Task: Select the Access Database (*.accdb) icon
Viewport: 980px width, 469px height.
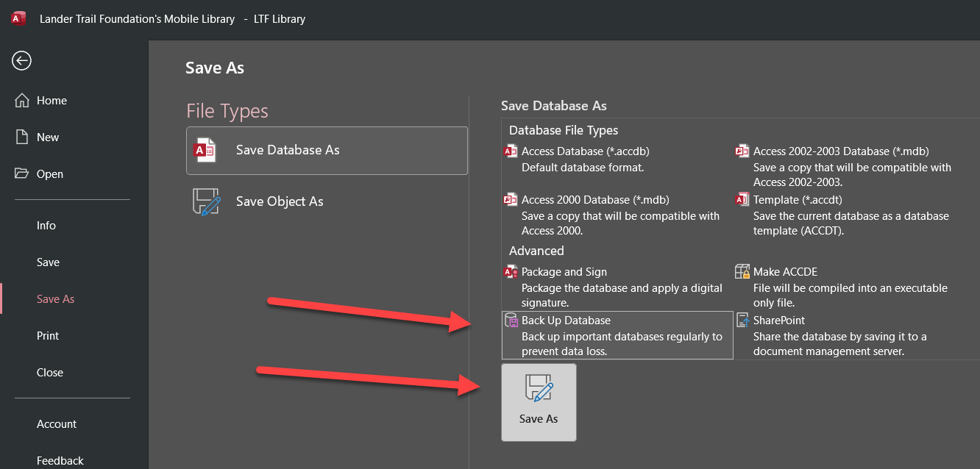Action: tap(511, 151)
